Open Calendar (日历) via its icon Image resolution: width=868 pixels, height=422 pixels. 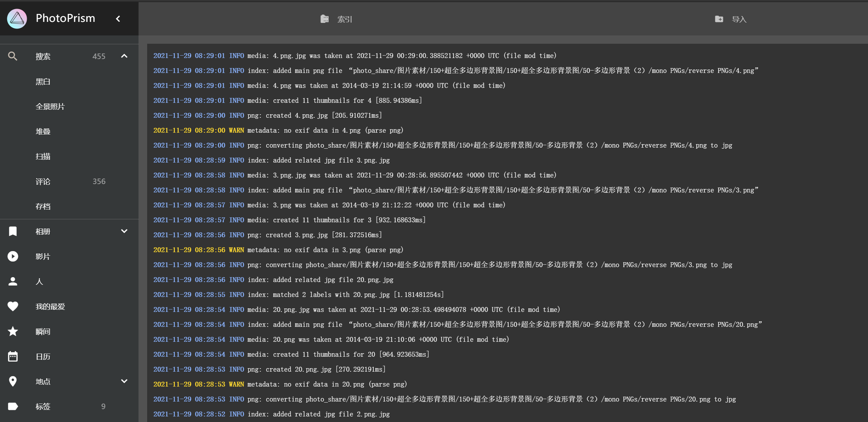coord(13,356)
